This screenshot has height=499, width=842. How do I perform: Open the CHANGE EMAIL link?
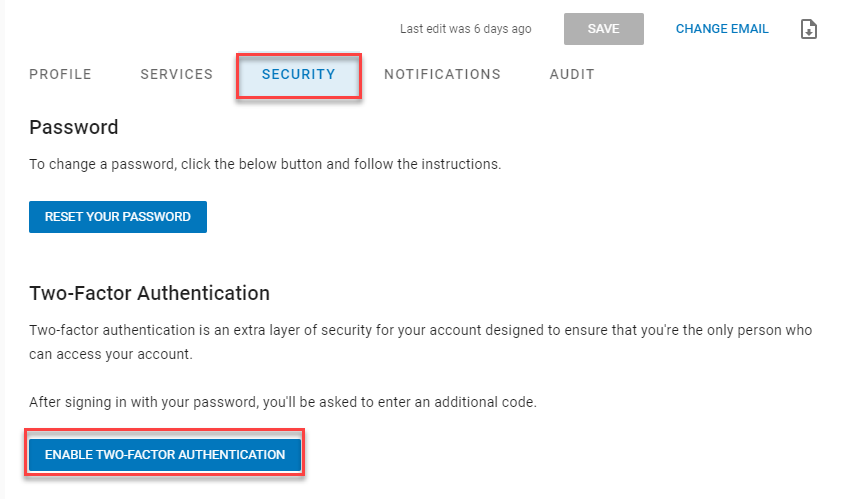pos(722,29)
